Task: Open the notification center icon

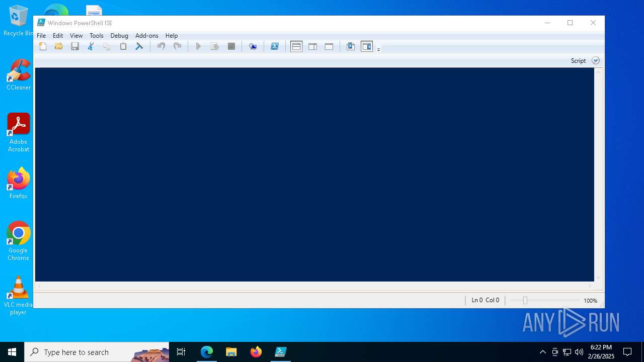Action: pyautogui.click(x=627, y=352)
